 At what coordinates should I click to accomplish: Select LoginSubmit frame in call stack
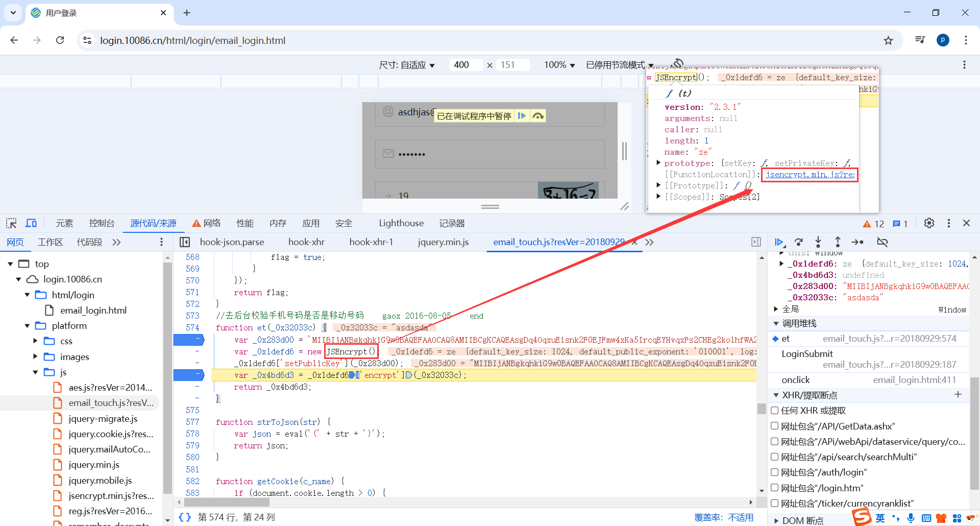pyautogui.click(x=869, y=359)
